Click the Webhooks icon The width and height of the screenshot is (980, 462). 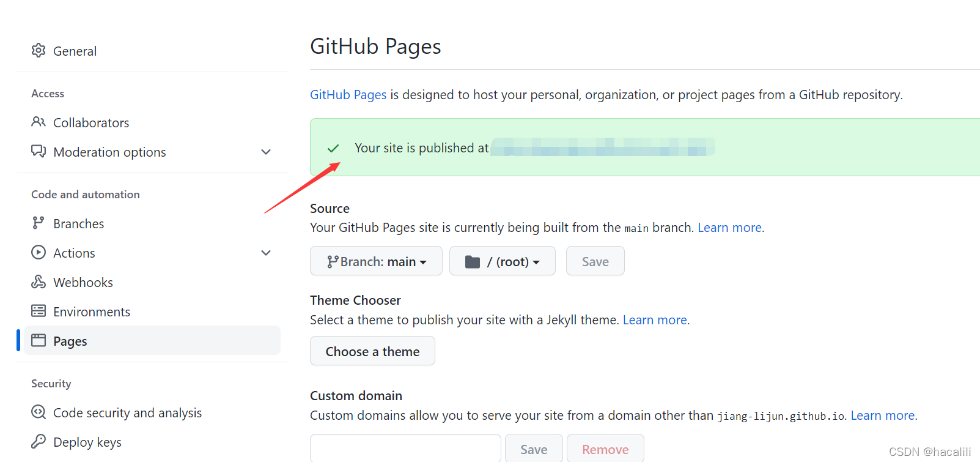[39, 281]
